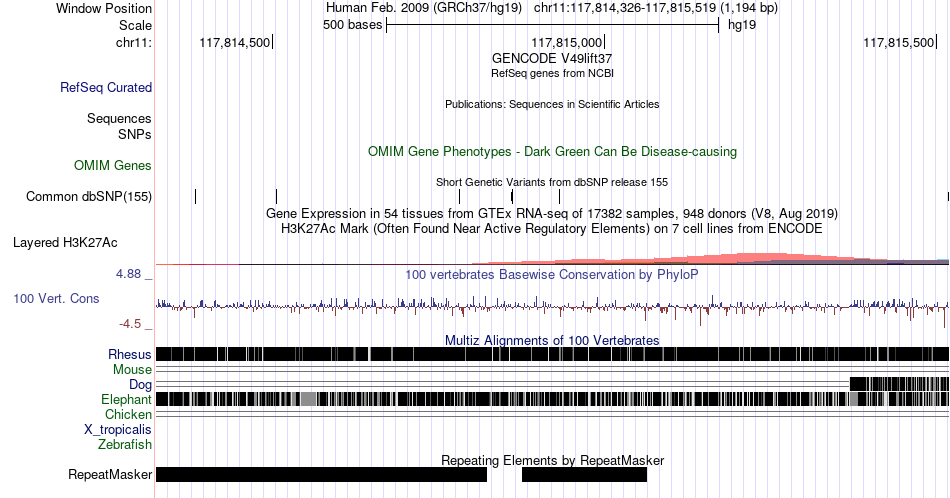Viewport: 950px width, 498px height.
Task: Select the Scale track label
Action: (x=135, y=25)
